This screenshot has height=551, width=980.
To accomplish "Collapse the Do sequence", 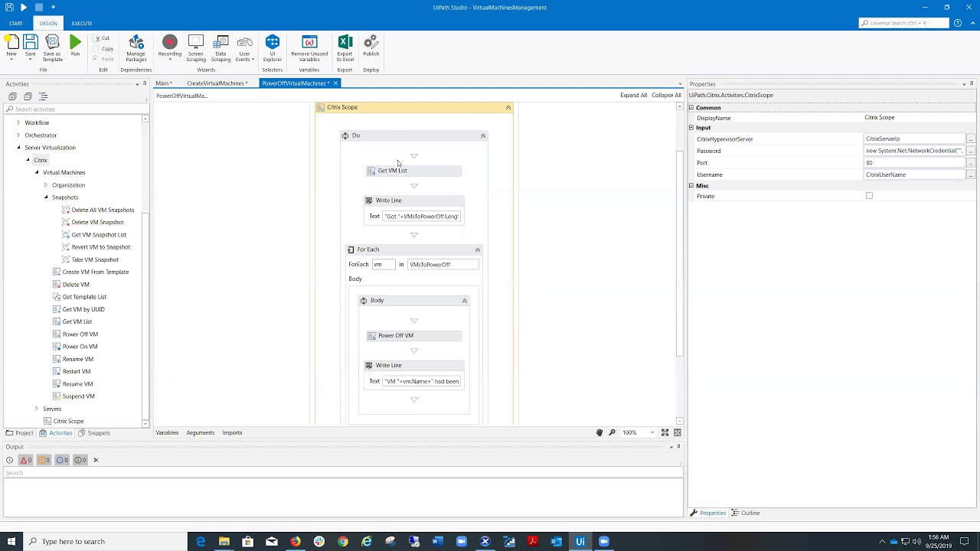I will tap(482, 136).
